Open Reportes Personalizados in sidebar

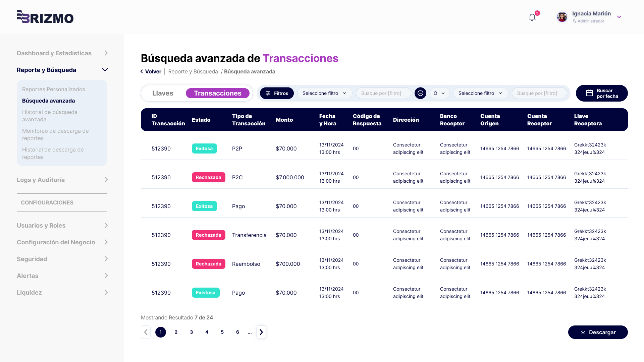54,89
